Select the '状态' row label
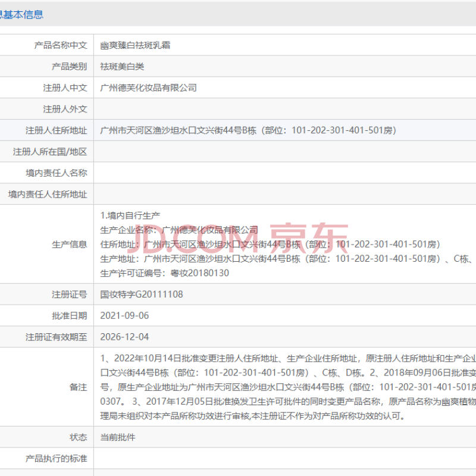This screenshot has width=476, height=476. click(79, 437)
